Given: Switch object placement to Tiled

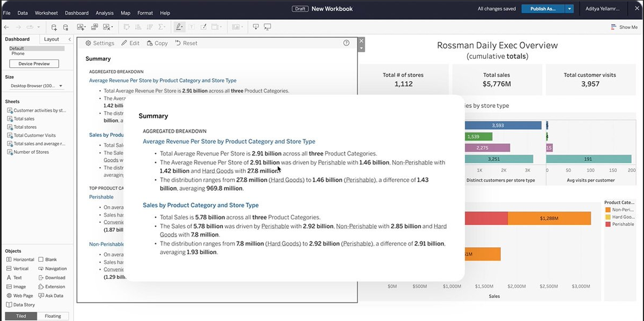Looking at the screenshot, I should pyautogui.click(x=21, y=316).
